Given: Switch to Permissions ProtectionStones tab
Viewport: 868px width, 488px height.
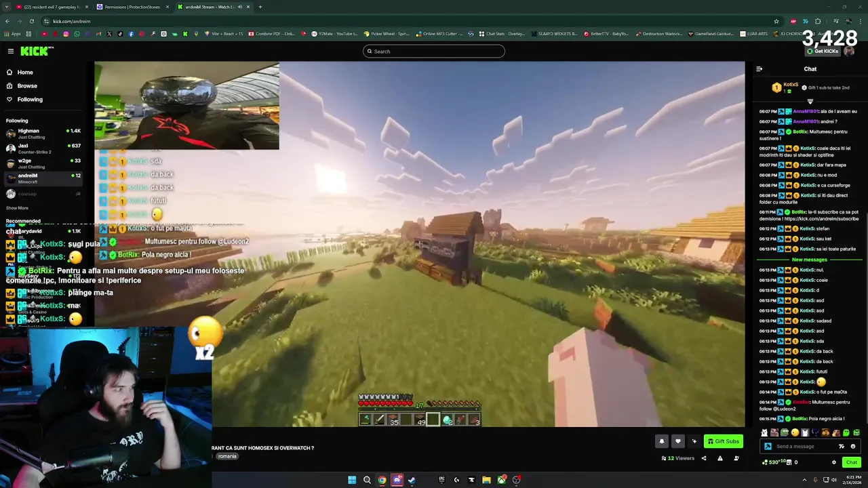Looking at the screenshot, I should click(x=132, y=7).
